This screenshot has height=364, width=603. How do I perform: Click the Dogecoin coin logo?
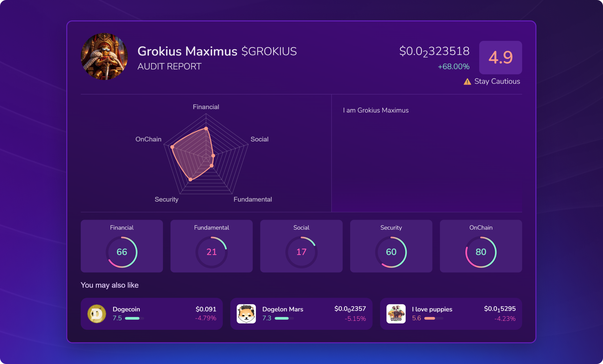pos(97,313)
